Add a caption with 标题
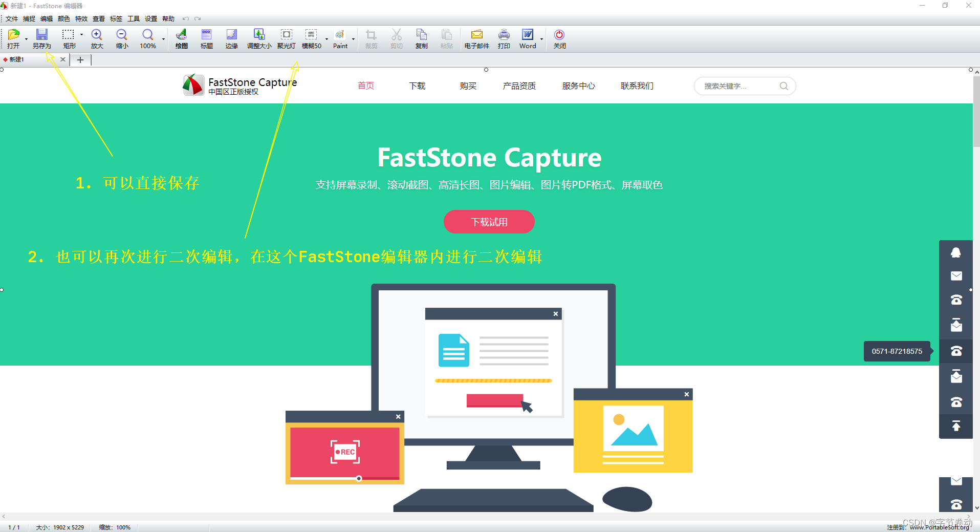This screenshot has height=532, width=980. [x=206, y=39]
